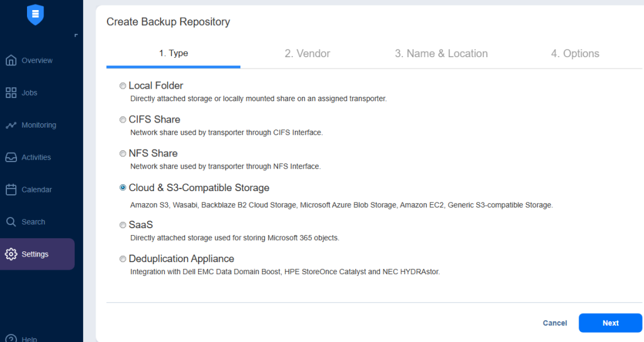This screenshot has width=644, height=342.
Task: Cancel the backup repository creation
Action: point(555,323)
